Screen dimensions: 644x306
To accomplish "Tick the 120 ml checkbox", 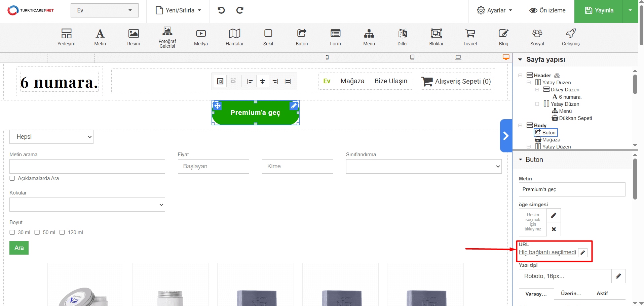I will [x=62, y=232].
